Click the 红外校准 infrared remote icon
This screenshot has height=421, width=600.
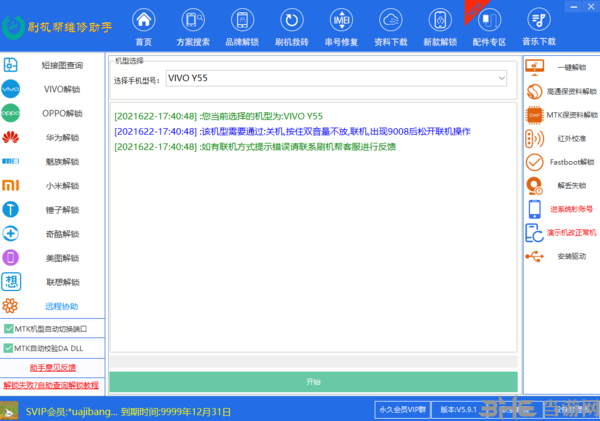click(535, 139)
